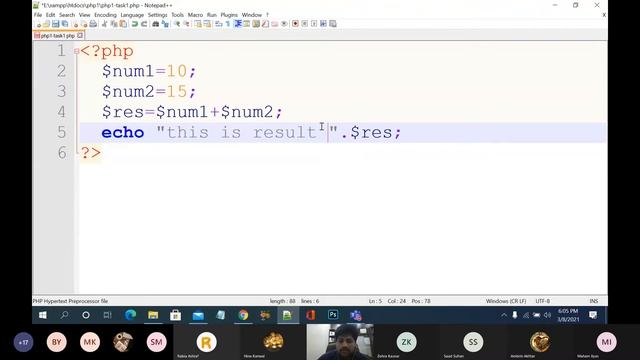The width and height of the screenshot is (640, 360).
Task: Click 'UTF-8' encoding in status bar
Action: pyautogui.click(x=542, y=301)
